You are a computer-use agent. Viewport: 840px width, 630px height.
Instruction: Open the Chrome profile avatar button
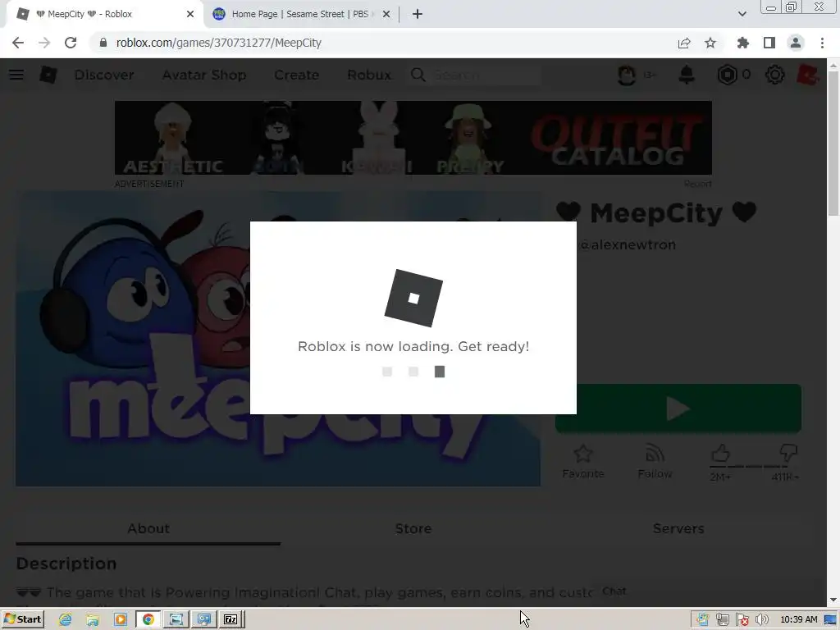click(796, 43)
